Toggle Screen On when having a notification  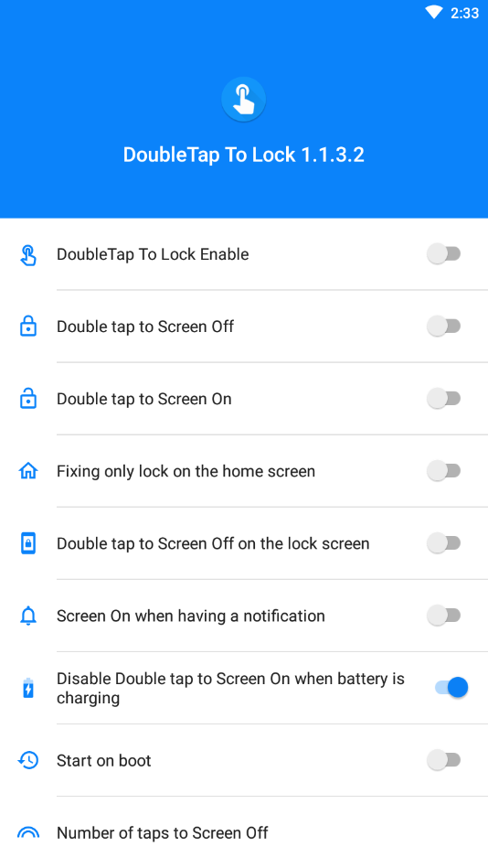[x=444, y=616]
